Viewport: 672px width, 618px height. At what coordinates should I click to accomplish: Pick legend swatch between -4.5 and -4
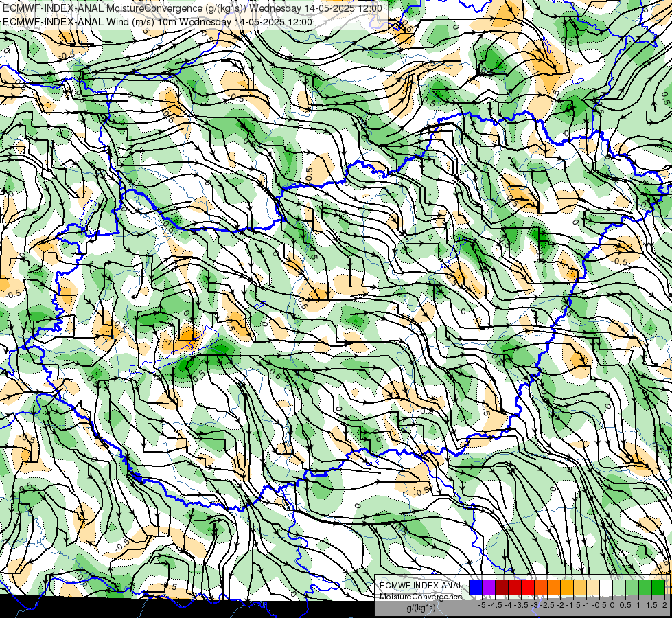pos(502,588)
